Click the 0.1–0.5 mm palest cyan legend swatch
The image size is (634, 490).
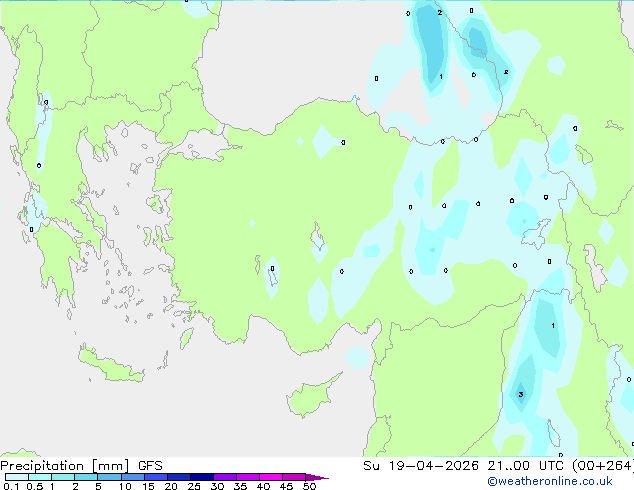tap(17, 477)
